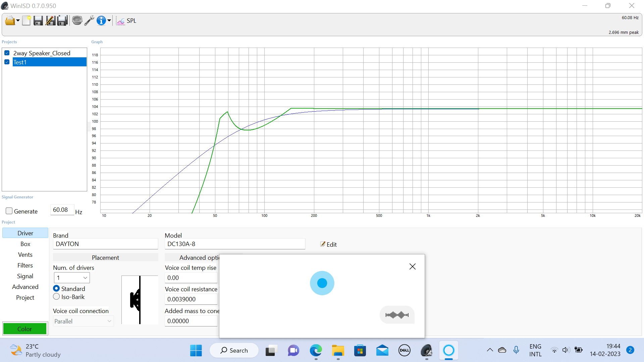The width and height of the screenshot is (644, 362).
Task: Click the SPL graph type icon
Action: (x=120, y=21)
